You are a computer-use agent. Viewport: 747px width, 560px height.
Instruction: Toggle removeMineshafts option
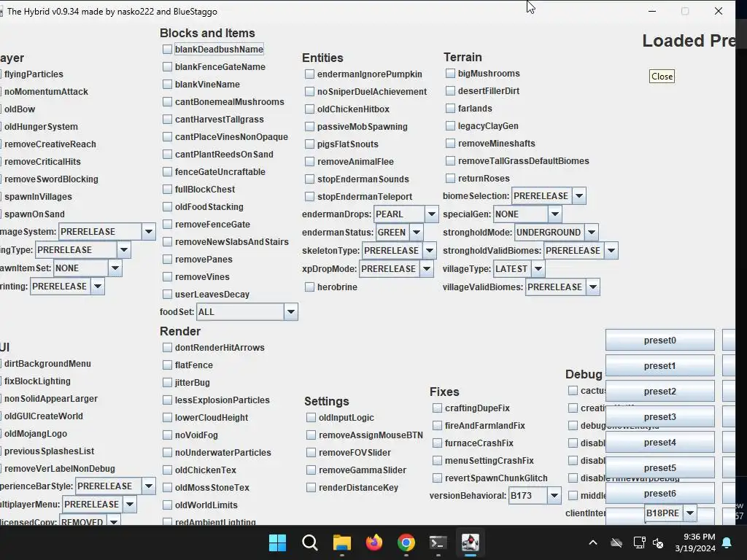450,143
